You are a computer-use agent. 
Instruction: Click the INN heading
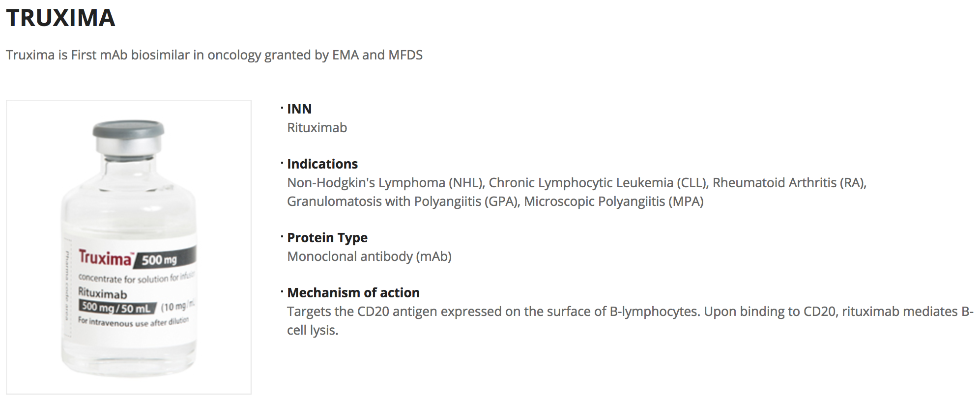coord(299,109)
